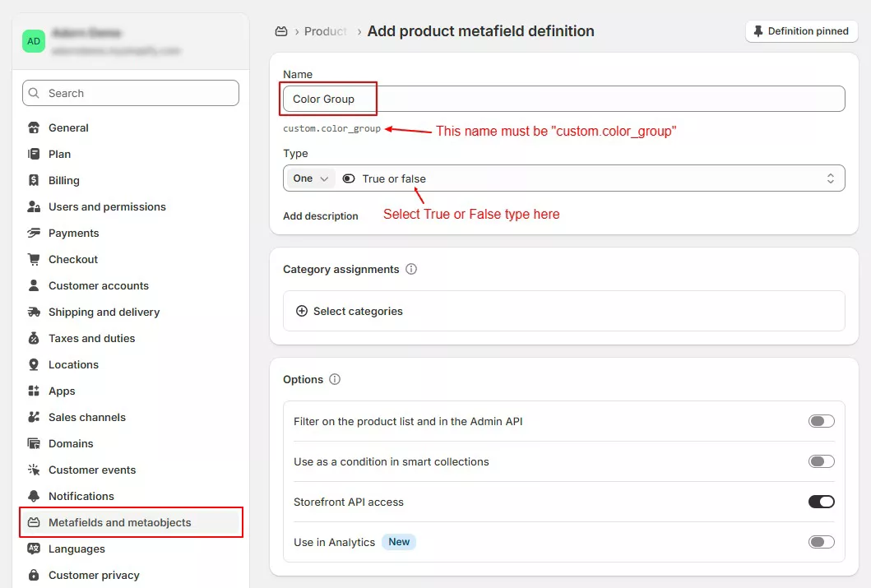Enable Filter on the product list toggle
Viewport: 871px width, 588px height.
pos(821,422)
